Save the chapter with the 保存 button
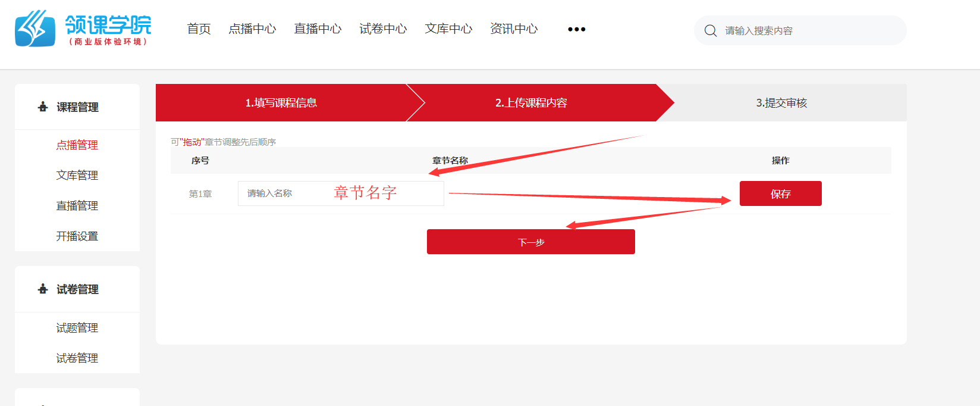This screenshot has height=406, width=980. point(780,193)
